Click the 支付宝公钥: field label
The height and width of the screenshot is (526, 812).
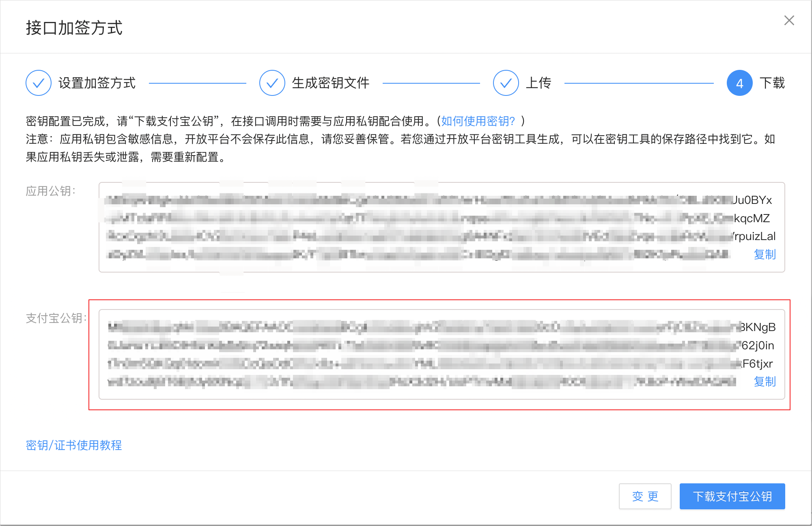click(56, 318)
